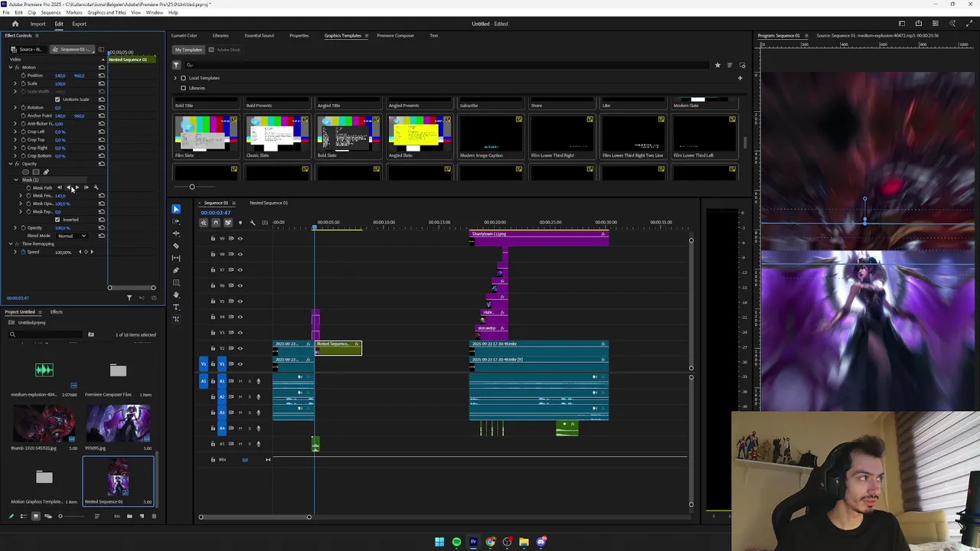Screen dimensions: 980x551
Task: Expand Scale property
Action: [15, 83]
